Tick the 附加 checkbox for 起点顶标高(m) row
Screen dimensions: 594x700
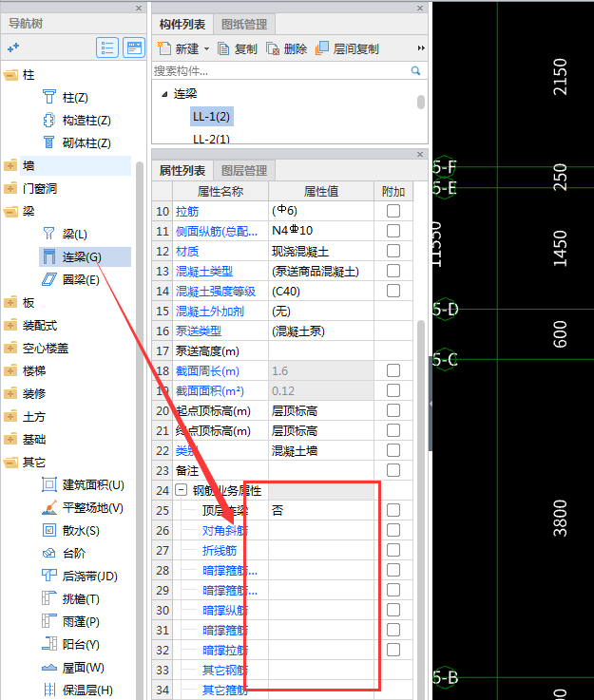pyautogui.click(x=393, y=410)
